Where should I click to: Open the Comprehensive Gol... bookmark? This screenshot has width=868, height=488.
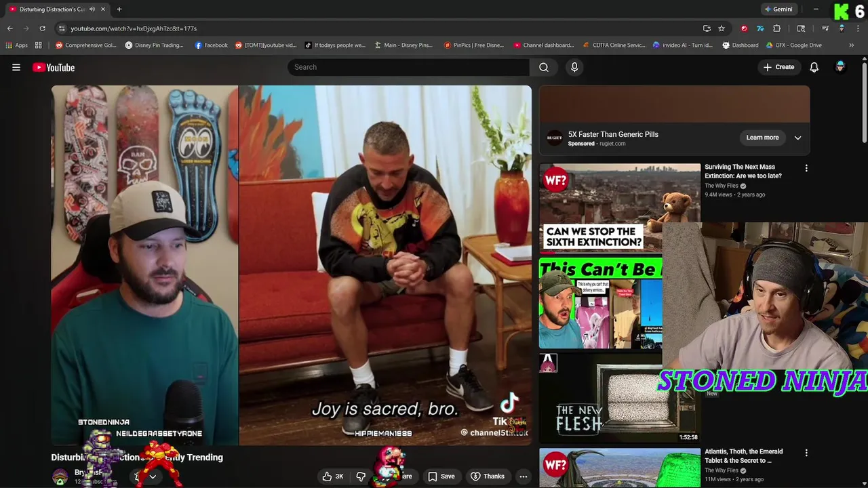tap(86, 45)
